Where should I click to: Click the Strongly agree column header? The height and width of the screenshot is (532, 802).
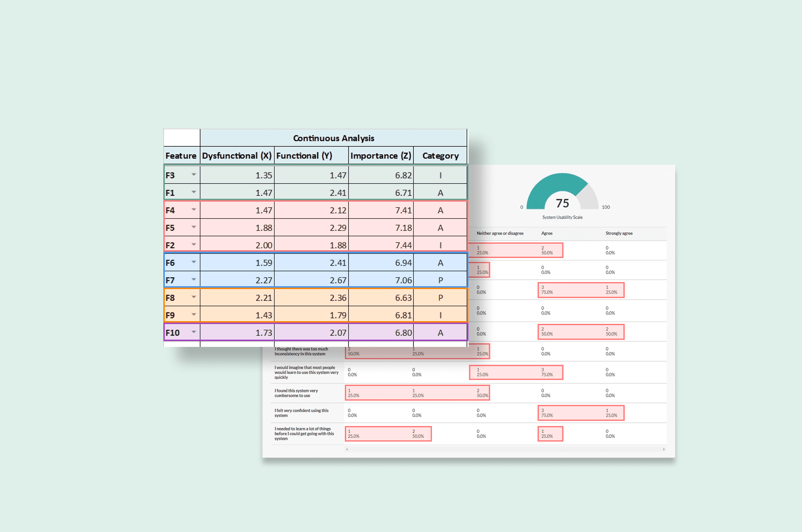pos(619,233)
